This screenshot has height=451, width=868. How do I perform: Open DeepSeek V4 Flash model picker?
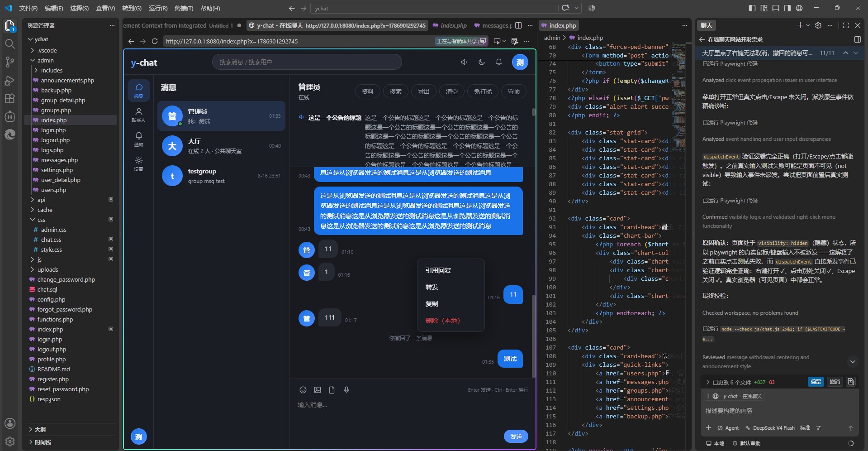pos(770,428)
